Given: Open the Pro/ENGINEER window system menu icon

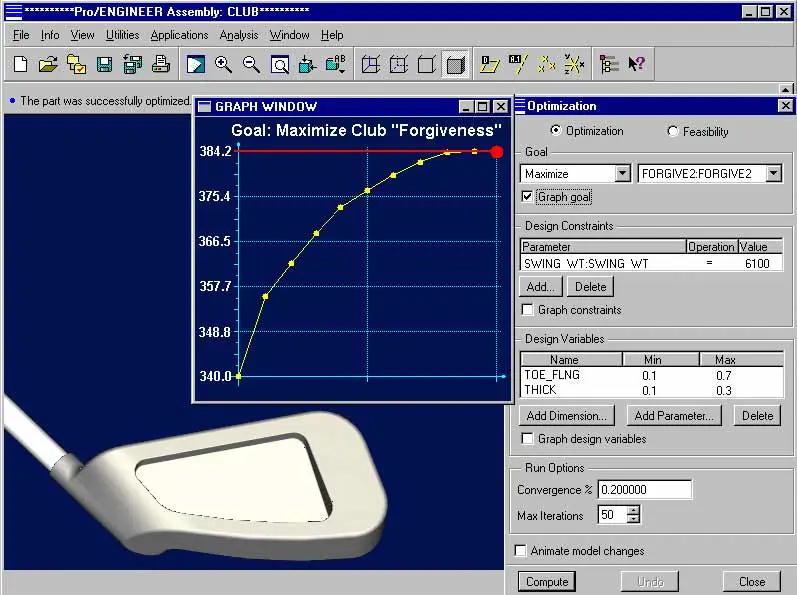Looking at the screenshot, I should (x=14, y=11).
